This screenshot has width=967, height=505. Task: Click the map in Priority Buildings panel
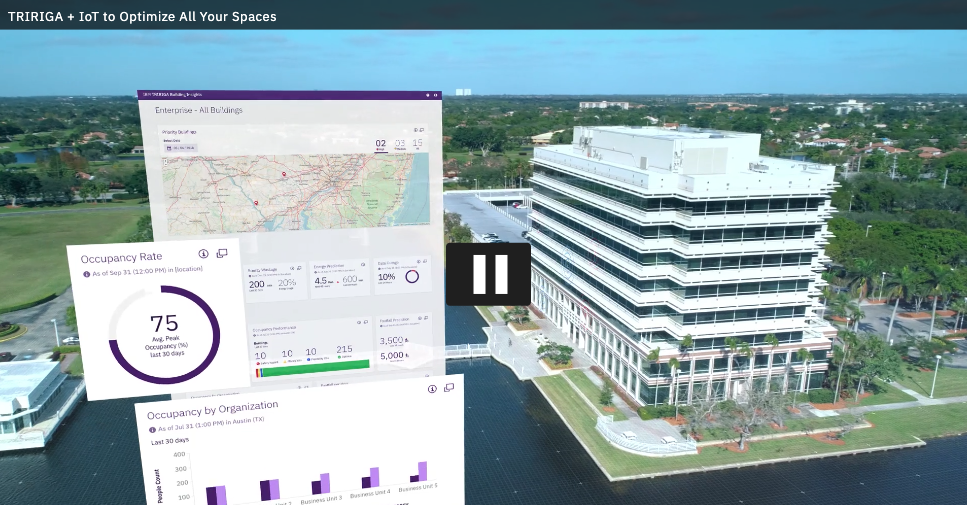[x=295, y=193]
